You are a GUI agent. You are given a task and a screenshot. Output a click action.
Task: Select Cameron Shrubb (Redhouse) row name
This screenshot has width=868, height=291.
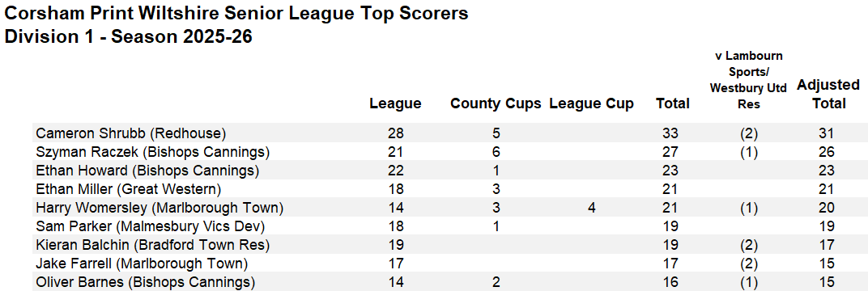131,133
